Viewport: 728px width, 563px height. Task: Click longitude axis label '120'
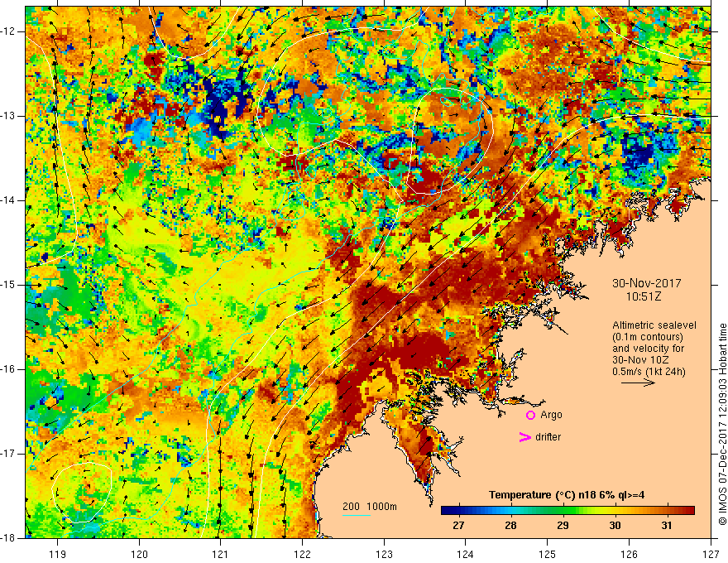click(139, 554)
